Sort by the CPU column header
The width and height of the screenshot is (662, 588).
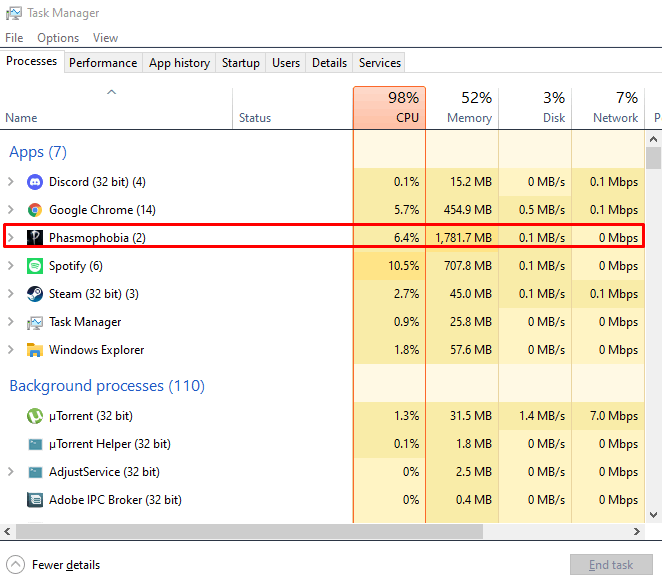[389, 108]
